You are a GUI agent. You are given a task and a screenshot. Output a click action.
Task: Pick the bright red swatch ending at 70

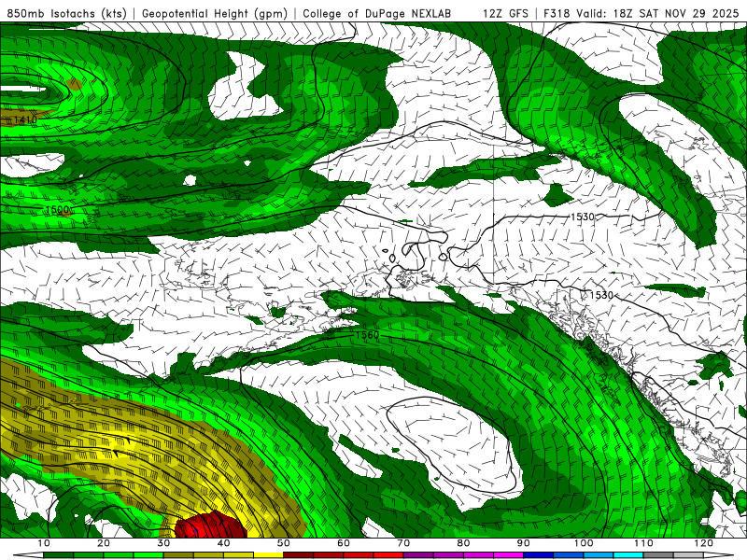(x=388, y=555)
